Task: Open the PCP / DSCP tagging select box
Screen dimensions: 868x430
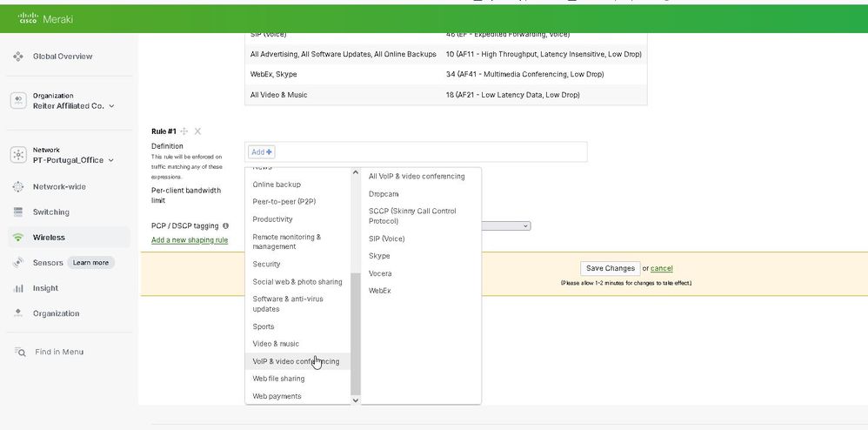Action: (x=506, y=226)
